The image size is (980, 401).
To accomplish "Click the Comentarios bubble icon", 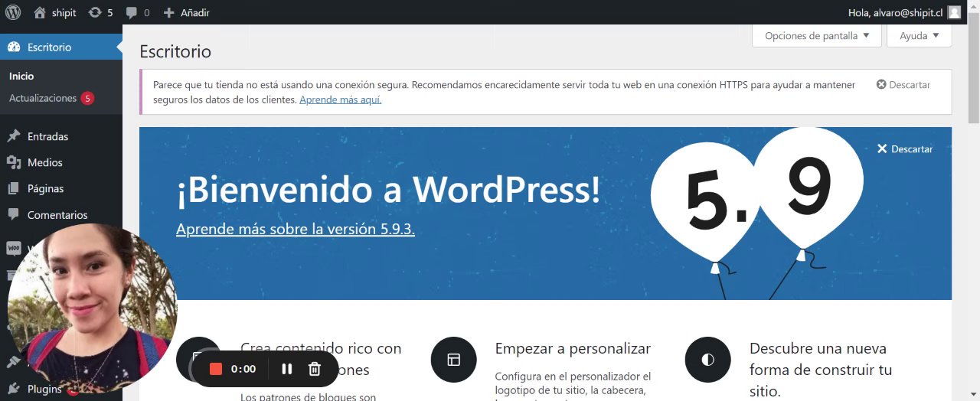I will point(14,214).
